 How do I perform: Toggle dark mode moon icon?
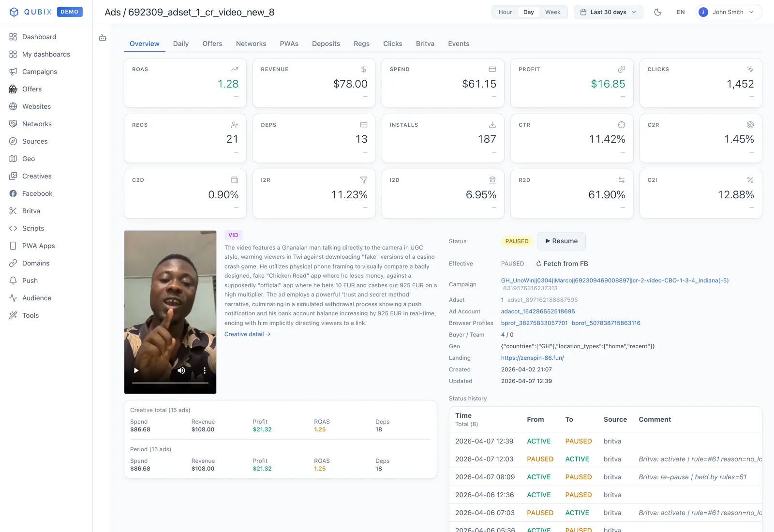(658, 12)
